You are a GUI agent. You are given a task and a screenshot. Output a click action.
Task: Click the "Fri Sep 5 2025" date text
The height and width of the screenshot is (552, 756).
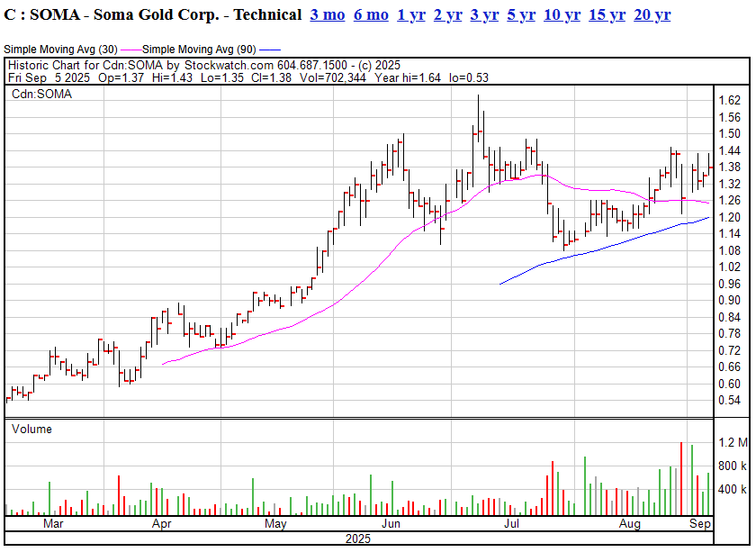(x=49, y=77)
